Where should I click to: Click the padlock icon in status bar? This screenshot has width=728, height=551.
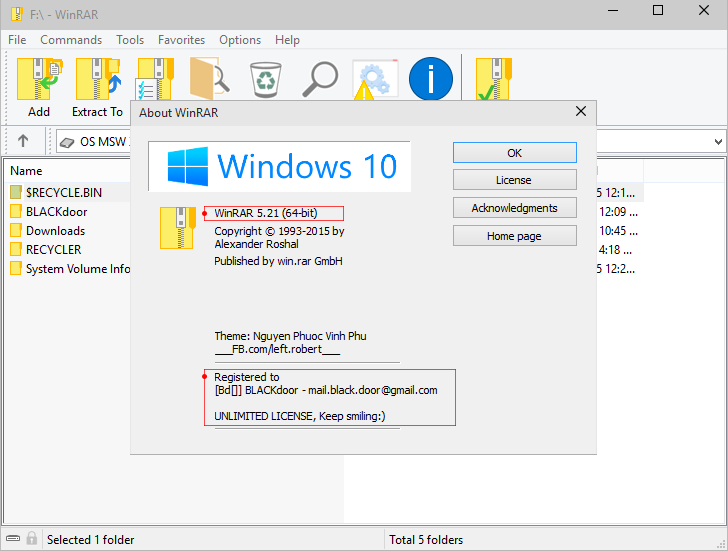(32, 538)
